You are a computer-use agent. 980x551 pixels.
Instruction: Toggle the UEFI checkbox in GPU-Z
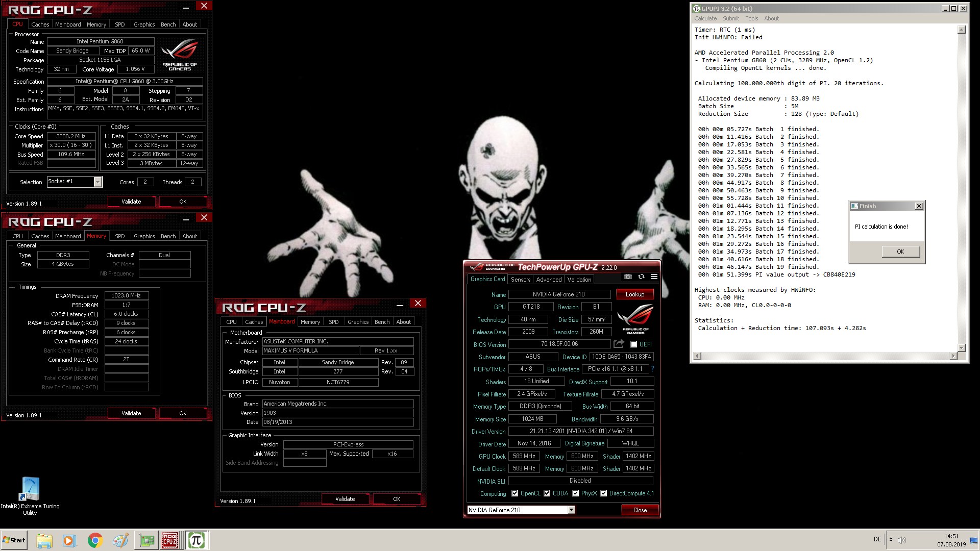click(633, 344)
